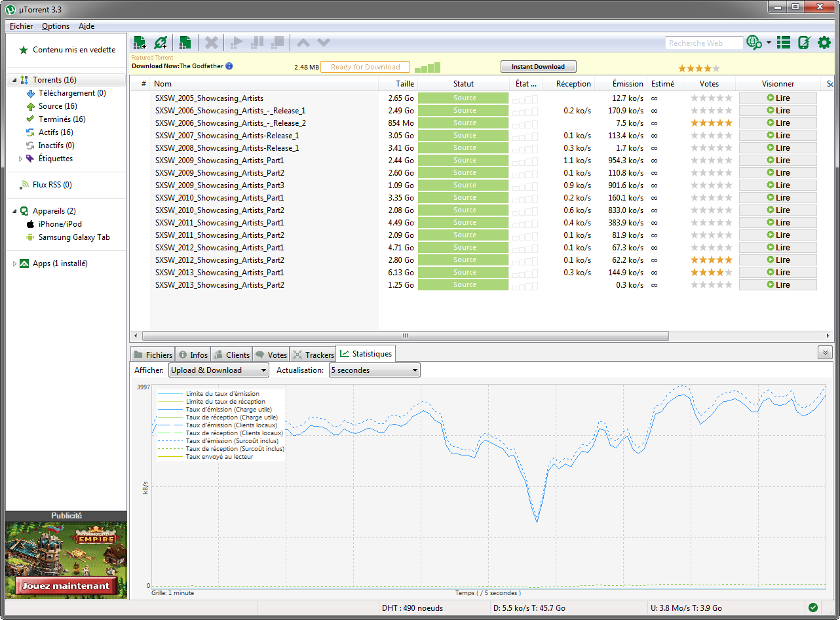Switch to the Trackers tab
The width and height of the screenshot is (840, 620).
click(x=313, y=355)
